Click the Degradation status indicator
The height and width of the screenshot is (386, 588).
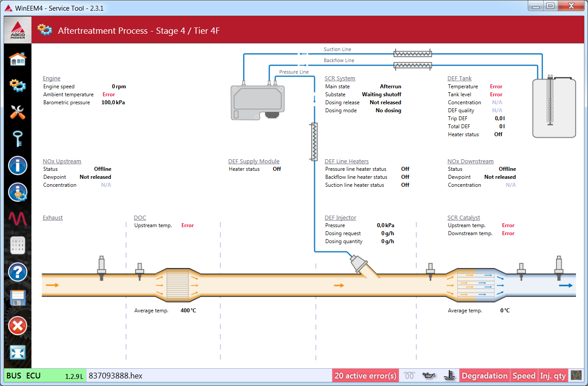pyautogui.click(x=484, y=376)
